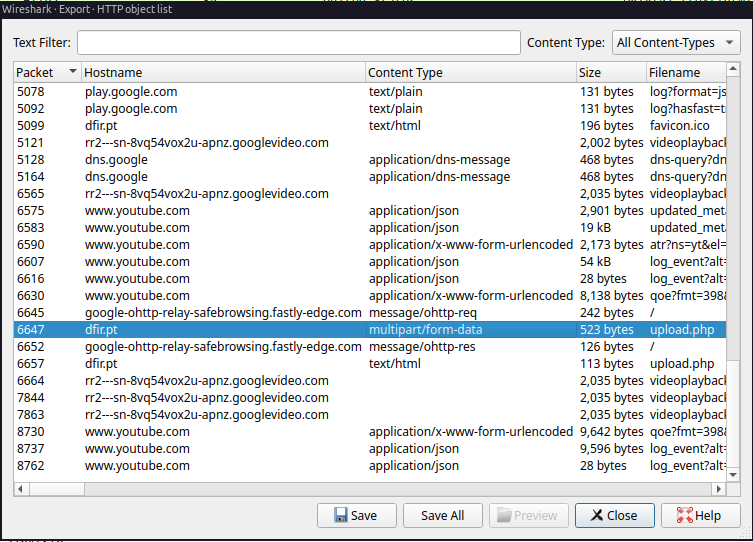Open the Content Type dropdown
The width and height of the screenshot is (753, 542).
click(676, 43)
